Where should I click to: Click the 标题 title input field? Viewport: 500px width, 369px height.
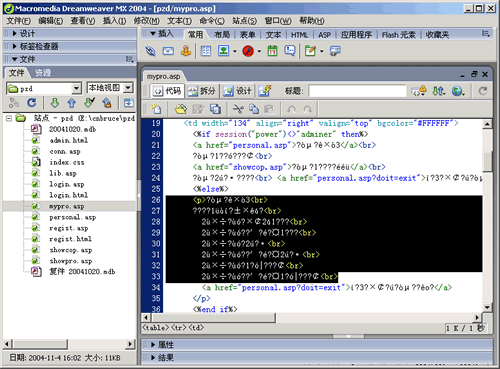click(x=357, y=91)
